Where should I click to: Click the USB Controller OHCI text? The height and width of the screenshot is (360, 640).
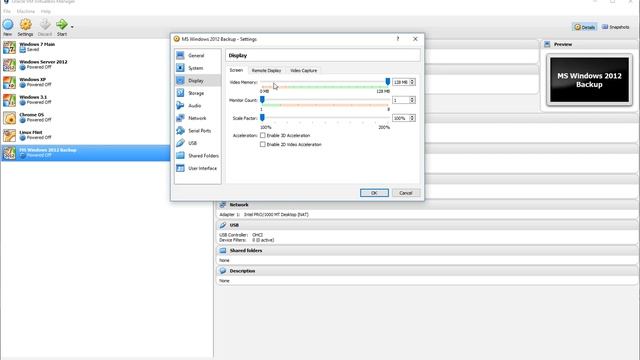click(x=241, y=235)
